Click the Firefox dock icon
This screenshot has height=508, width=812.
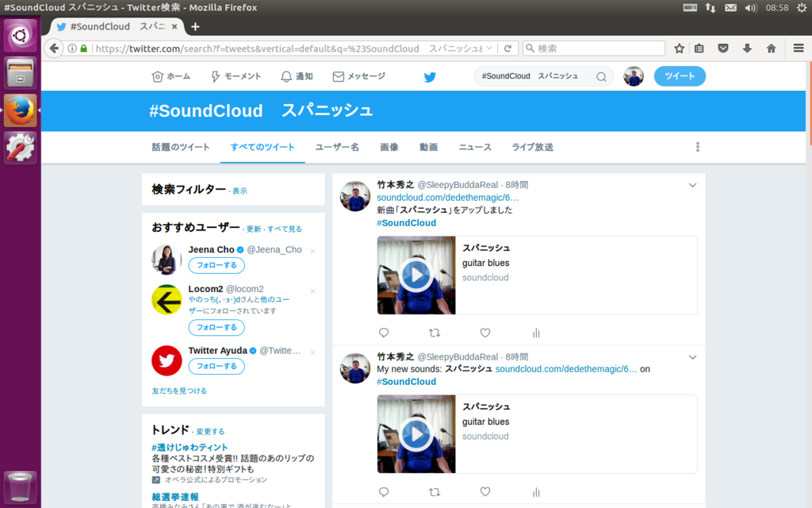(20, 110)
